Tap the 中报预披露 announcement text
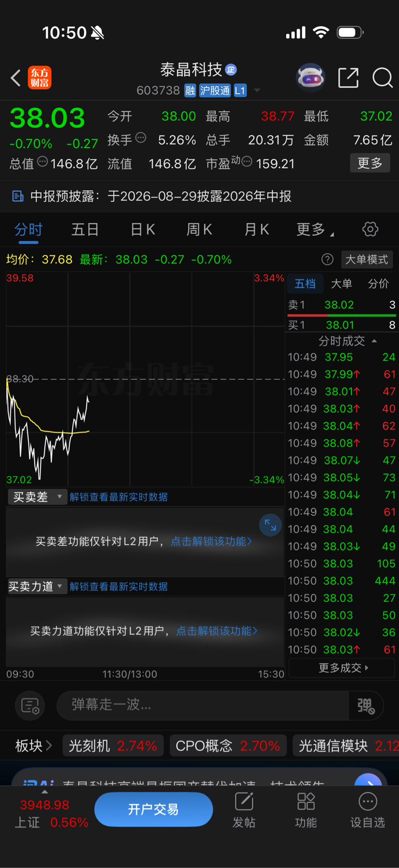Image resolution: width=399 pixels, height=868 pixels. tap(161, 196)
